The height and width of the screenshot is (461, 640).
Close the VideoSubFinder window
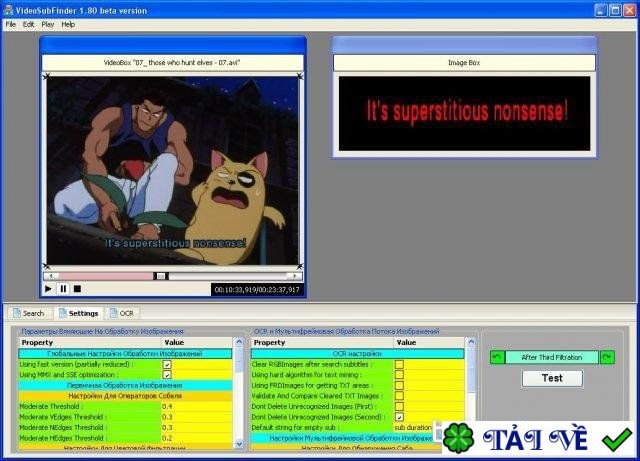tap(630, 10)
